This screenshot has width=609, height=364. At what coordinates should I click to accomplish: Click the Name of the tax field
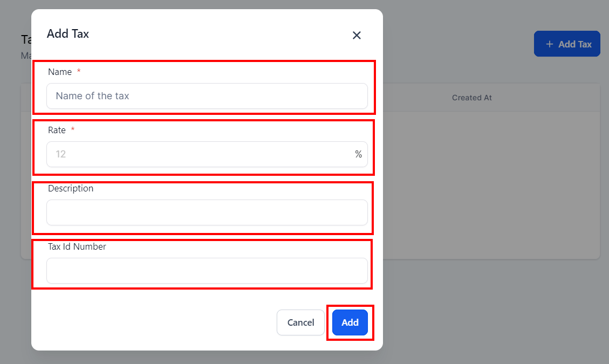tap(207, 96)
